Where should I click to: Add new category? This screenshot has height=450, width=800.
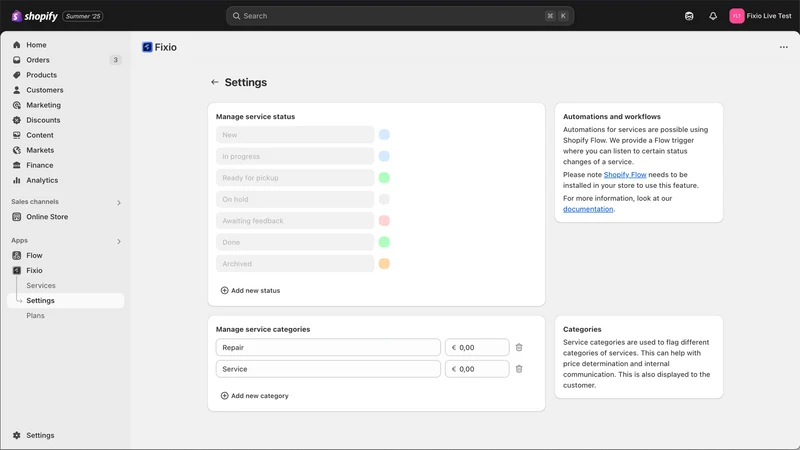point(254,395)
